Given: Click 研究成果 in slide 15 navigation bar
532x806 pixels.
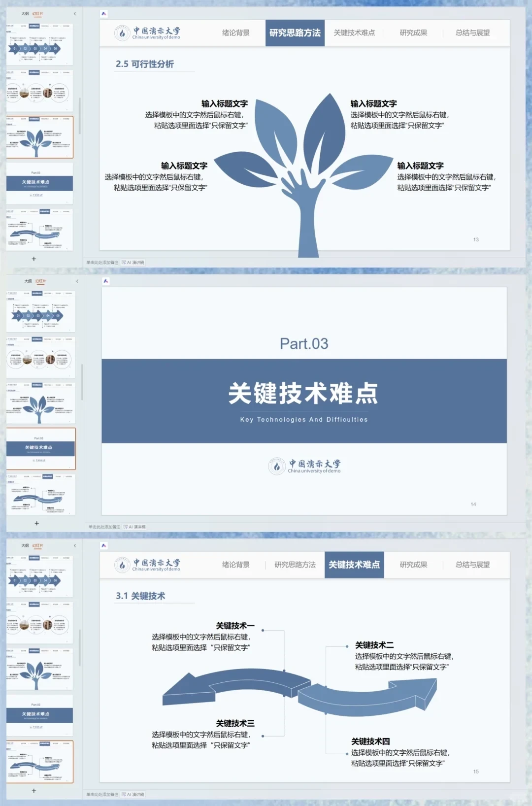Looking at the screenshot, I should coord(413,565).
